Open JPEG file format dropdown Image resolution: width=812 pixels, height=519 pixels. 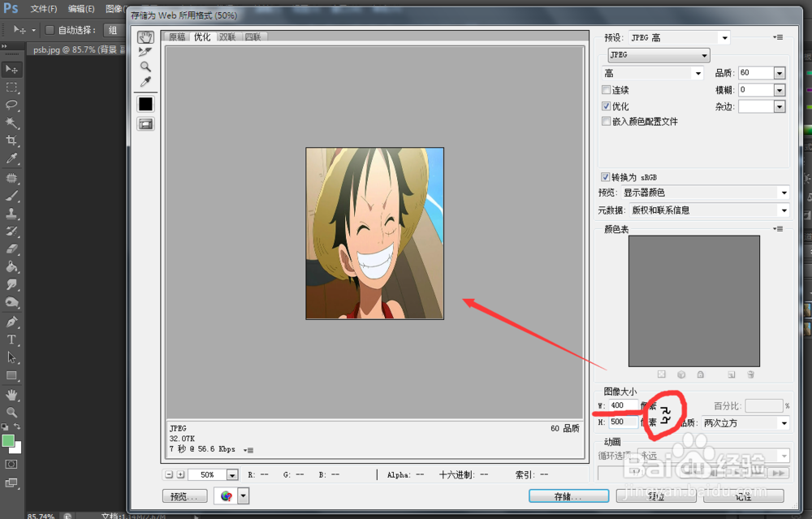(x=659, y=55)
